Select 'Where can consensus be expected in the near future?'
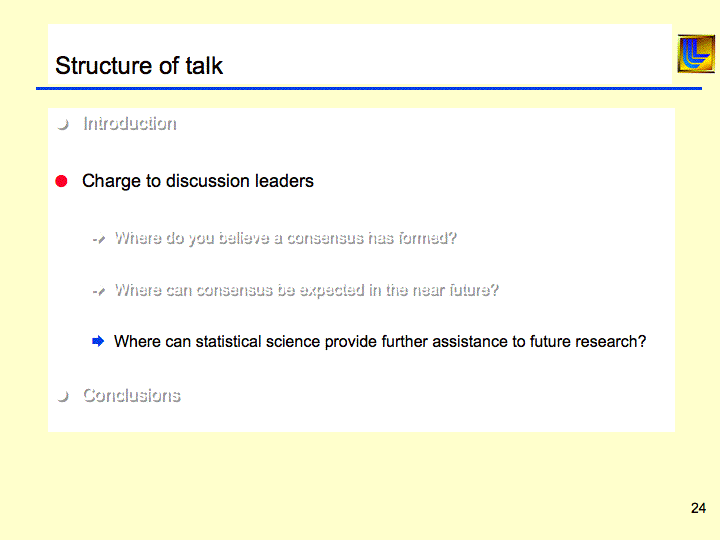Image resolution: width=720 pixels, height=540 pixels. 306,290
